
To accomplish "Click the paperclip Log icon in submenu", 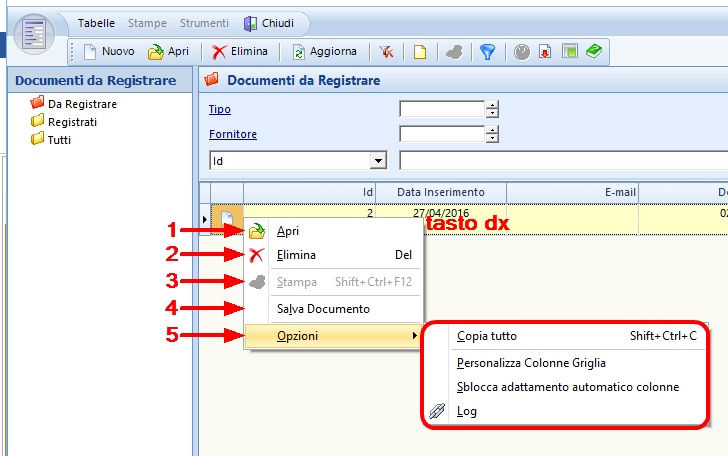I will (437, 411).
